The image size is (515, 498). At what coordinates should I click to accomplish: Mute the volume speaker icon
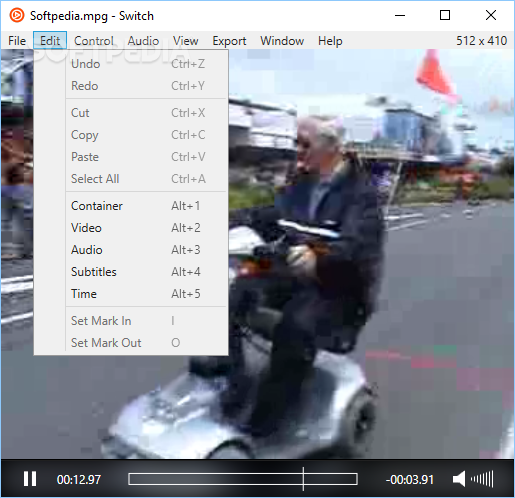point(459,479)
